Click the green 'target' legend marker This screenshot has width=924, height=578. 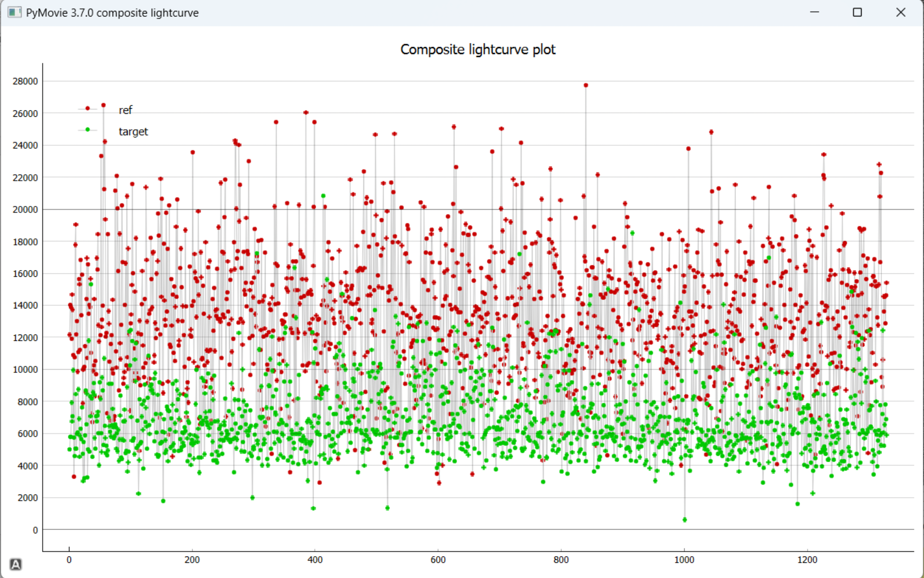click(x=88, y=130)
